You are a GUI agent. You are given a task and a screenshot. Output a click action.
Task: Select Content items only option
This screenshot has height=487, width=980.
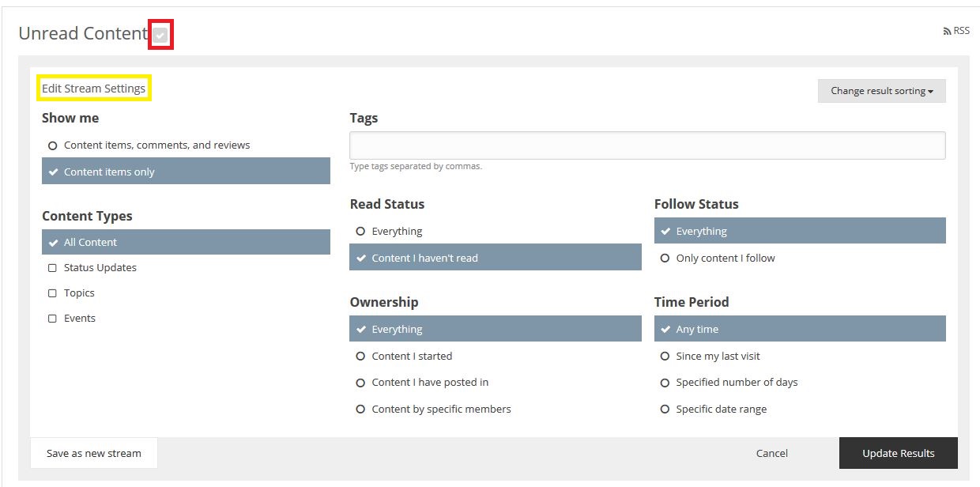coord(186,172)
